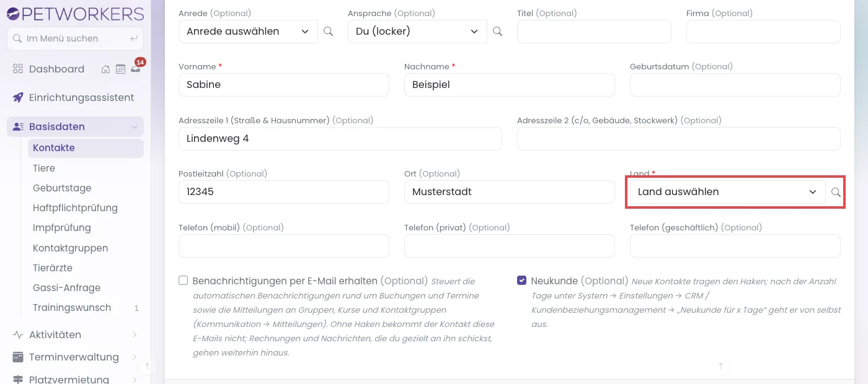Screen dimensions: 868x384
Task: Focus the Im Menü suchen search field
Action: click(x=76, y=38)
